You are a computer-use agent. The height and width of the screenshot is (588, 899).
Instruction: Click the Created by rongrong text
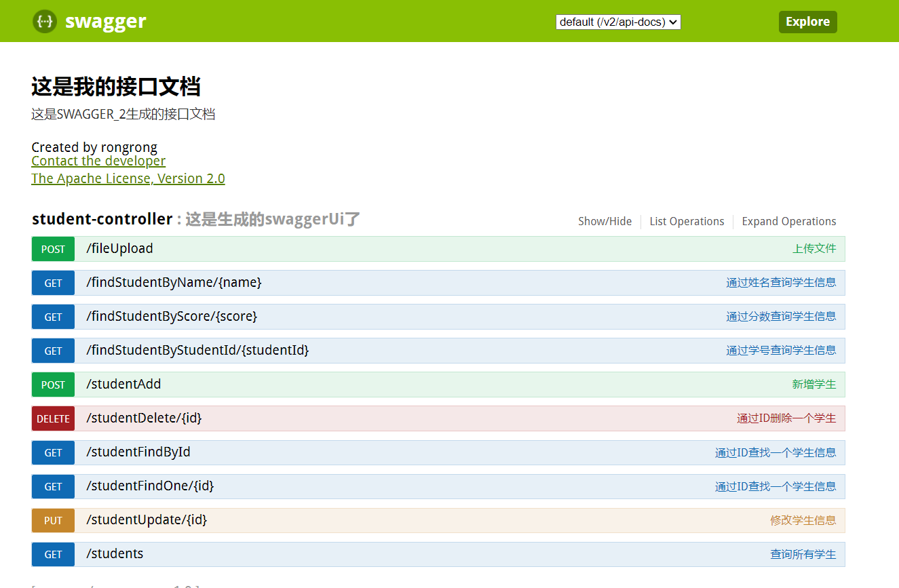(94, 147)
